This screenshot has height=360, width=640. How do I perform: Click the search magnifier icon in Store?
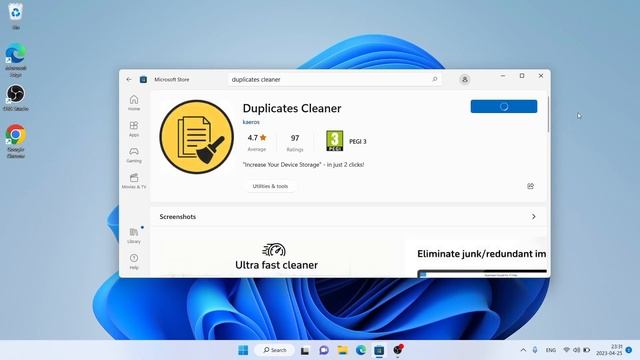point(435,79)
